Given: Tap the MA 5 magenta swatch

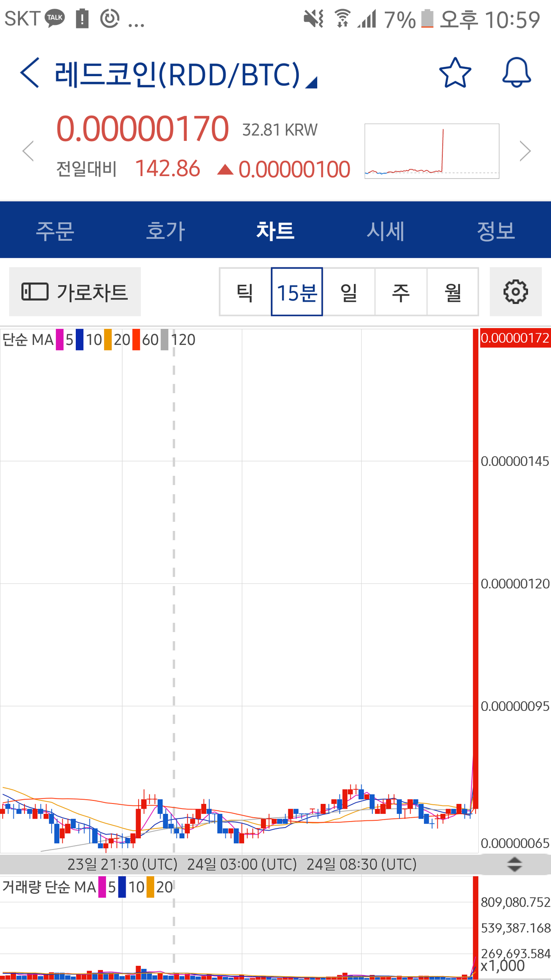Looking at the screenshot, I should (60, 340).
